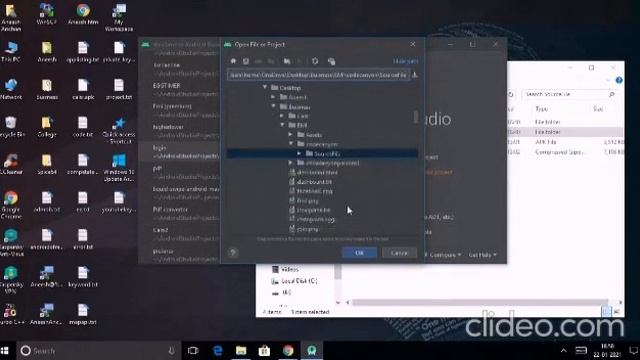Select the login recent project entry

click(x=180, y=151)
